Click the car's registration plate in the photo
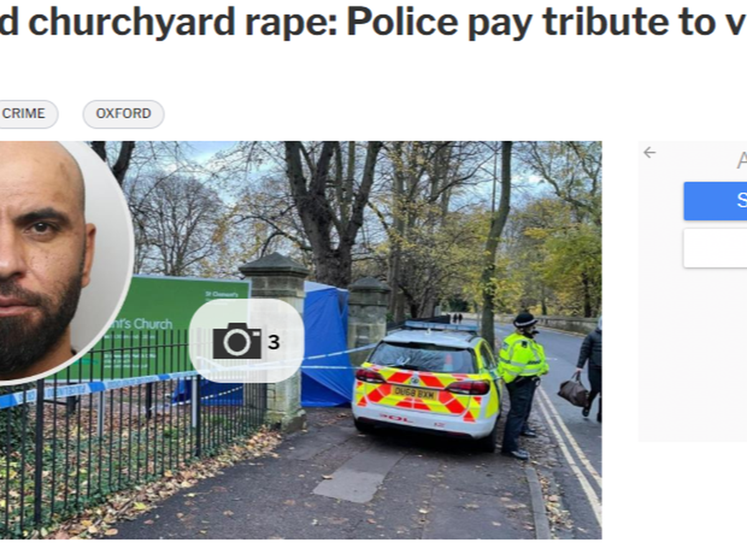The image size is (747, 560). (x=414, y=393)
